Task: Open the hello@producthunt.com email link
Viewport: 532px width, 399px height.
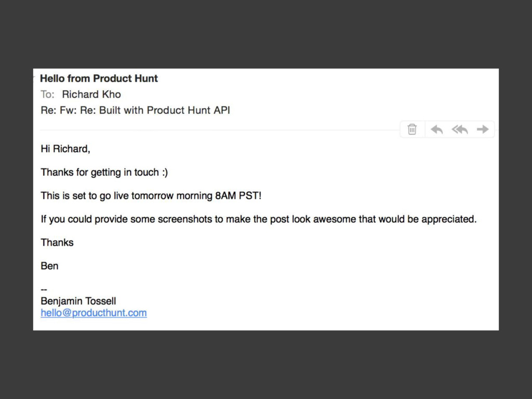Action: 94,313
